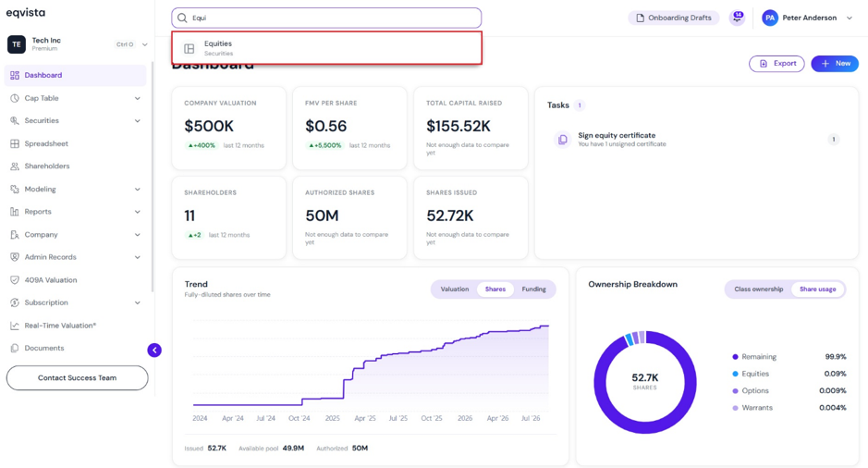This screenshot has width=868, height=468.
Task: Click the TE company logo badge
Action: click(x=16, y=44)
